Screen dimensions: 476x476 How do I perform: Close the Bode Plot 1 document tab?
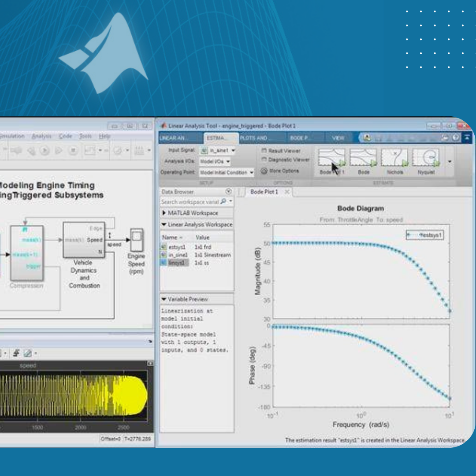pyautogui.click(x=287, y=192)
